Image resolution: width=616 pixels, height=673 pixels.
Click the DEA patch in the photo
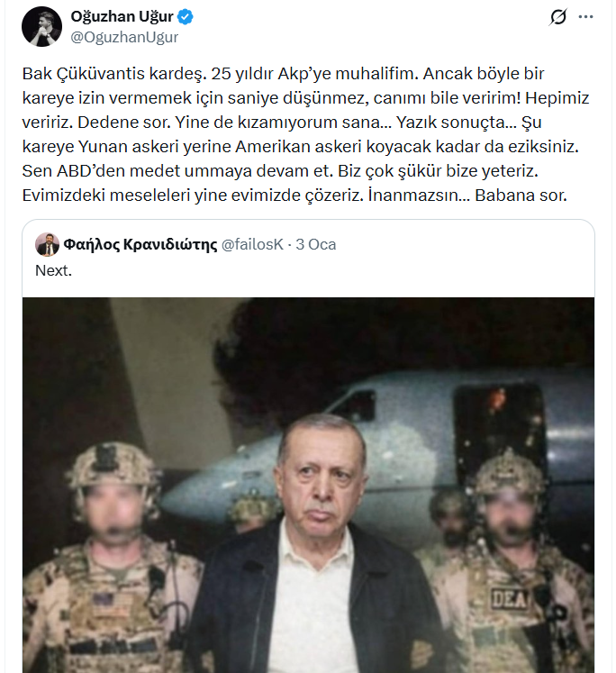(509, 598)
